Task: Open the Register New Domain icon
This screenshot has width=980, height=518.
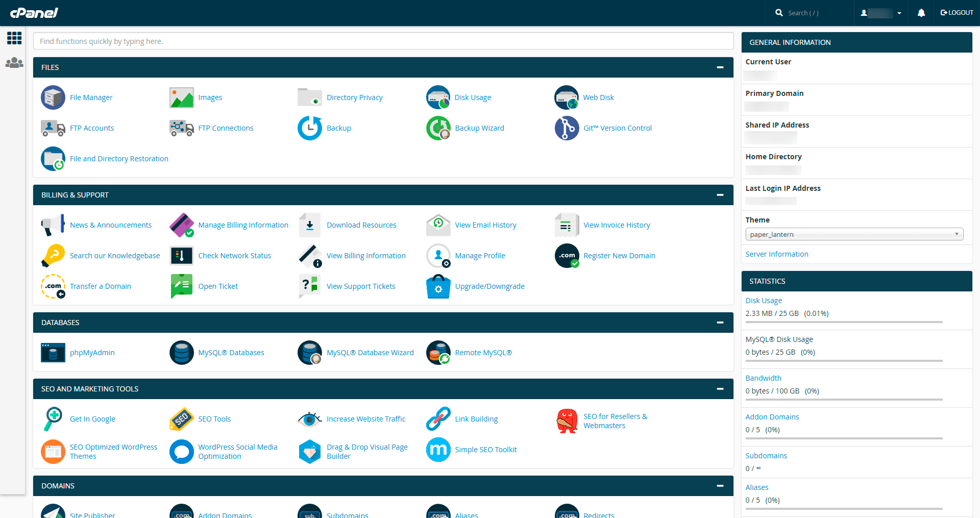Action: click(567, 256)
